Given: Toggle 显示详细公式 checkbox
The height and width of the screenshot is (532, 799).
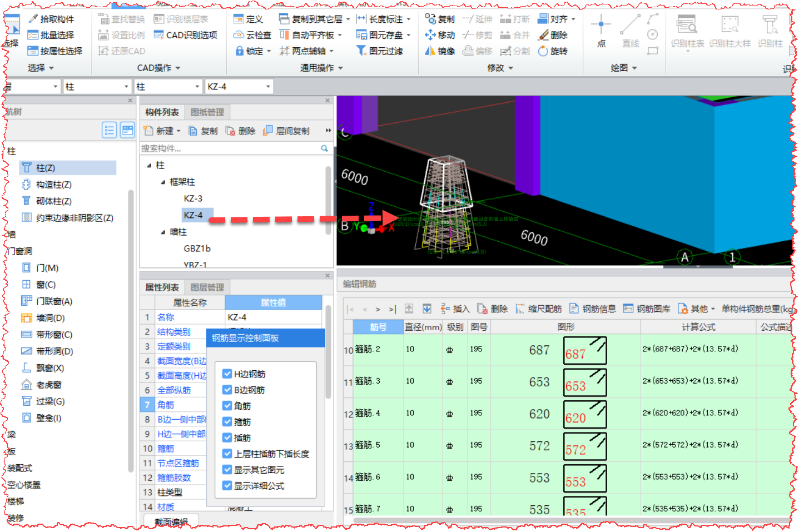Looking at the screenshot, I should click(x=227, y=486).
